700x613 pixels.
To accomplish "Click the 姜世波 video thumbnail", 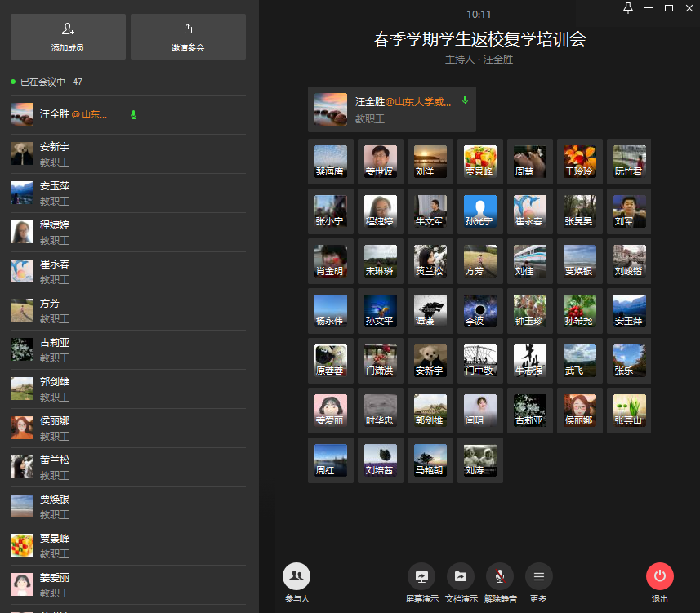I will tap(381, 162).
